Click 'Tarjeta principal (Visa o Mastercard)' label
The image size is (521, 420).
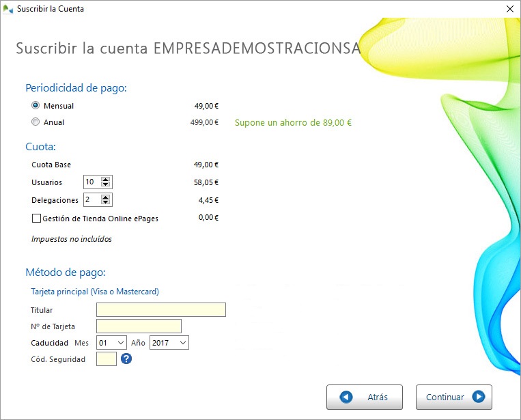click(x=95, y=292)
